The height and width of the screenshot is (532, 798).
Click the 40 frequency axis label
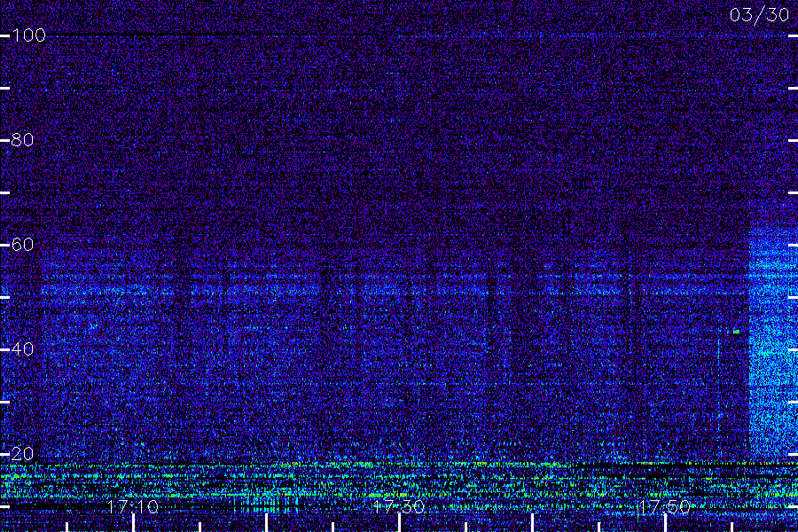click(22, 348)
